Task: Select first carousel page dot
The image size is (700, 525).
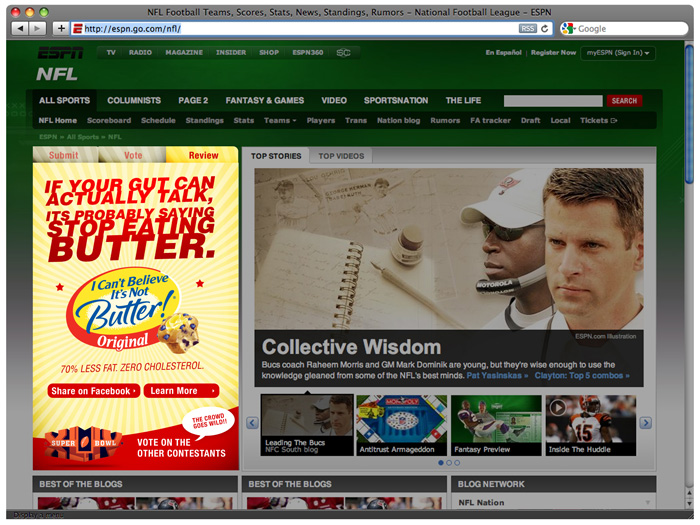Action: click(441, 463)
